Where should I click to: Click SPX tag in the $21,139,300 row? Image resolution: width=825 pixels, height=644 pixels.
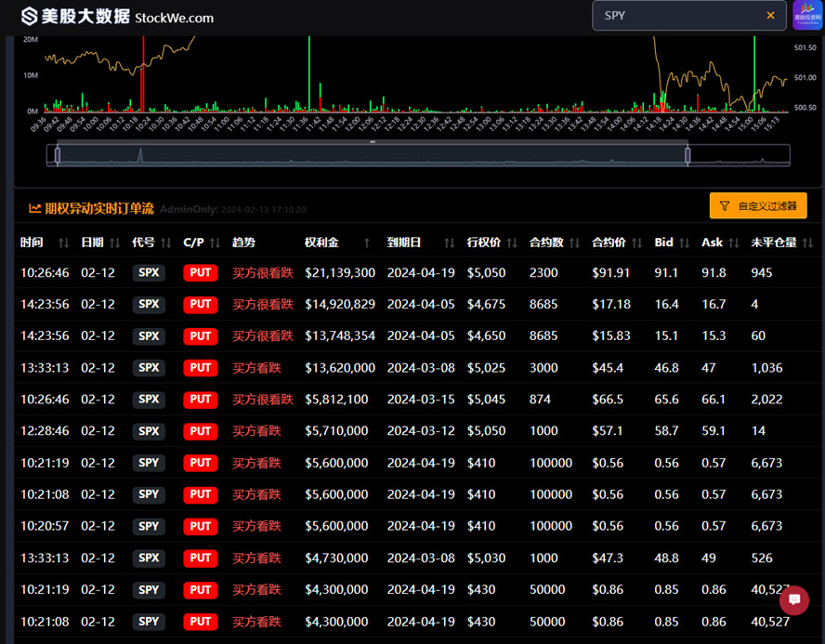(149, 272)
